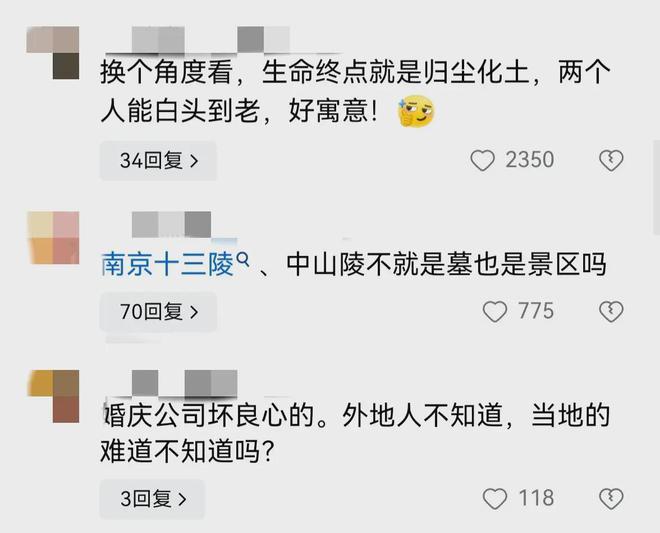Viewport: 660px width, 533px height.
Task: Open the 南京十三陵 search link
Action: coord(168,265)
